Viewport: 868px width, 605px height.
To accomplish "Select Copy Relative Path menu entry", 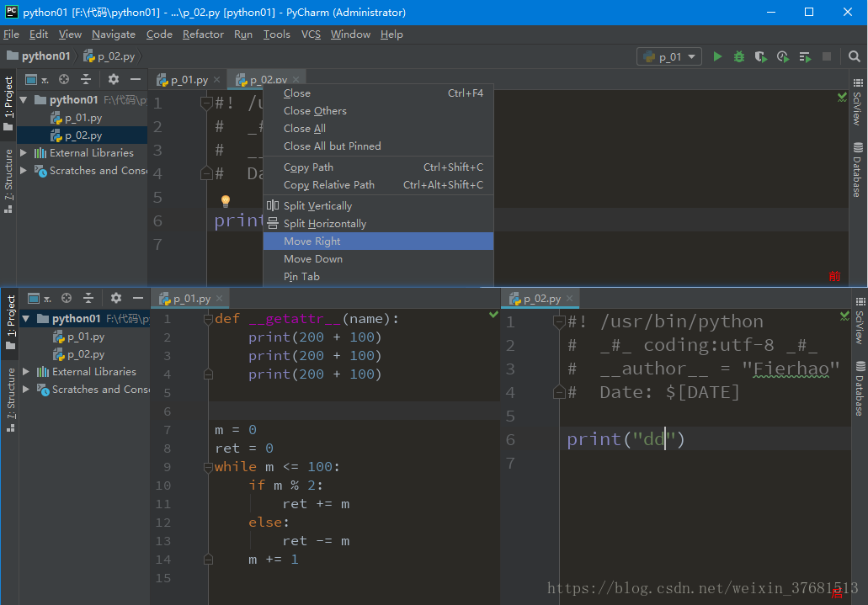I will point(378,185).
